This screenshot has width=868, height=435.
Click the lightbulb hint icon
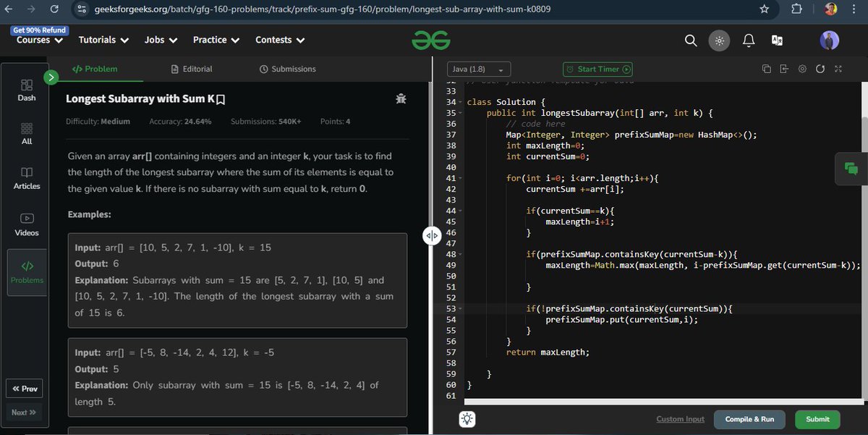click(467, 419)
